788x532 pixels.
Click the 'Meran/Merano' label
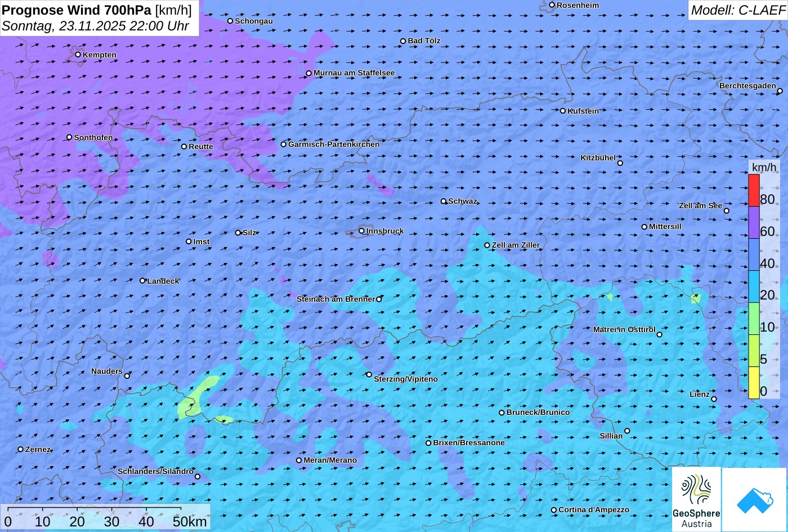click(x=330, y=460)
